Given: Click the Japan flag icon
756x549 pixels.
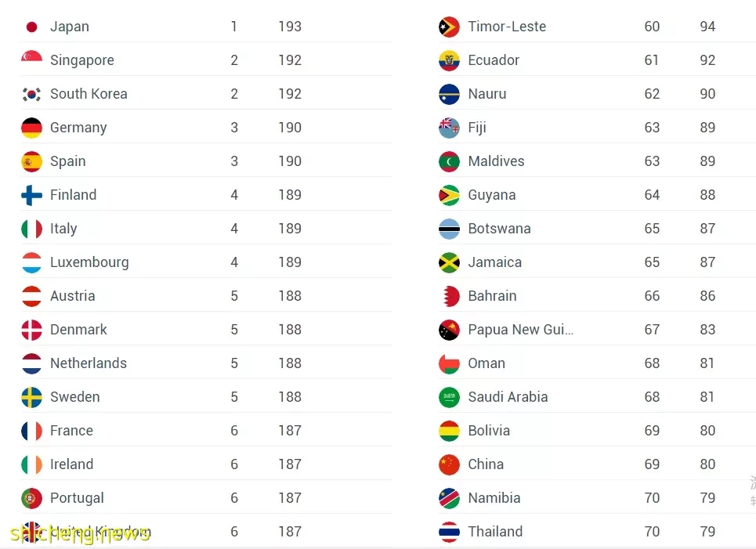Looking at the screenshot, I should [x=32, y=27].
